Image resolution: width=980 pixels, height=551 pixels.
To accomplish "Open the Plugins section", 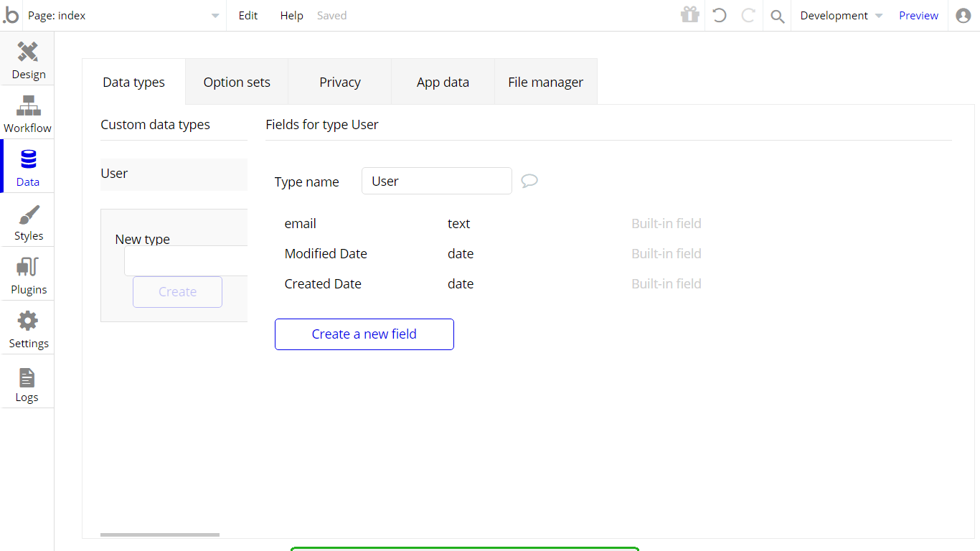I will tap(28, 274).
